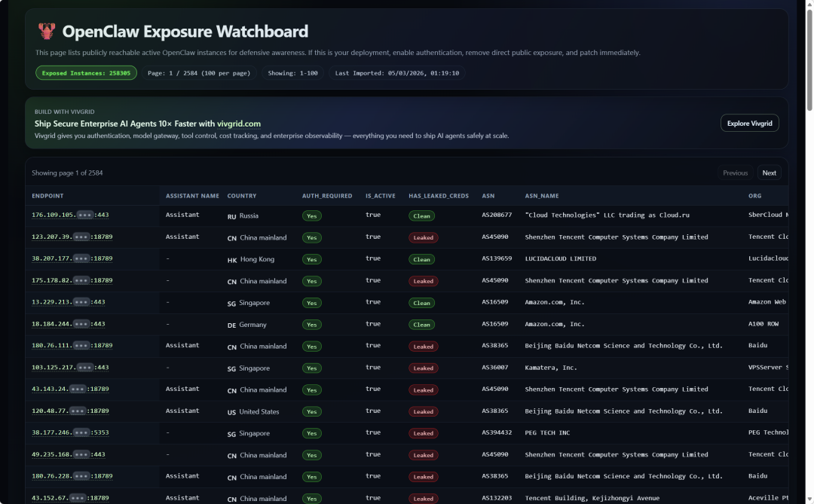Click the Last Imported timestamp pill
814x504 pixels.
point(396,73)
